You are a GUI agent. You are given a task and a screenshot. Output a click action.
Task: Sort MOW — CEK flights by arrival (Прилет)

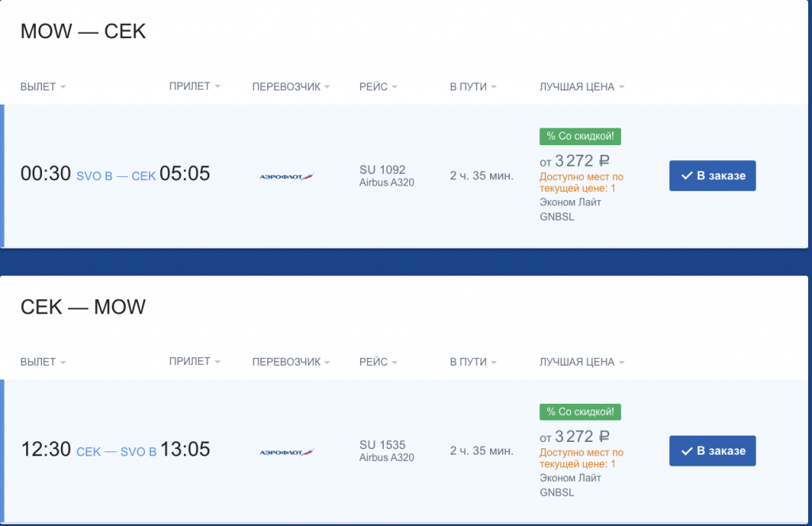(194, 86)
